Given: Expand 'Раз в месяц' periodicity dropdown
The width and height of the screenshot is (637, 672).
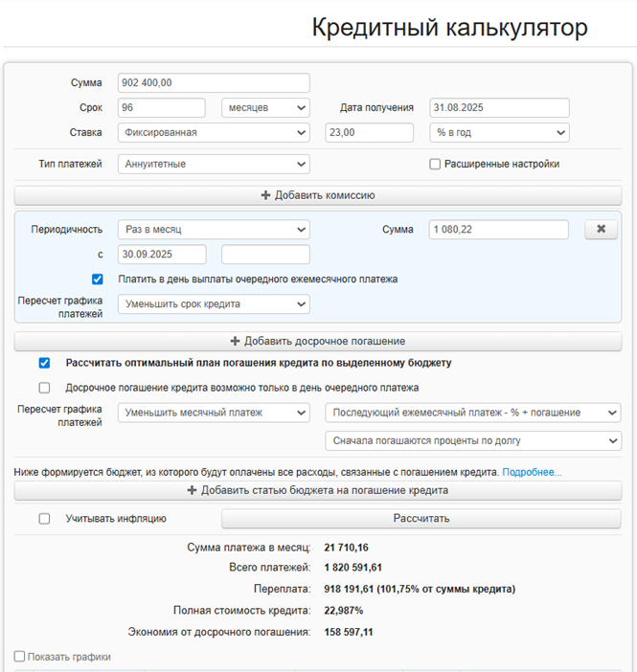Looking at the screenshot, I should tap(214, 230).
